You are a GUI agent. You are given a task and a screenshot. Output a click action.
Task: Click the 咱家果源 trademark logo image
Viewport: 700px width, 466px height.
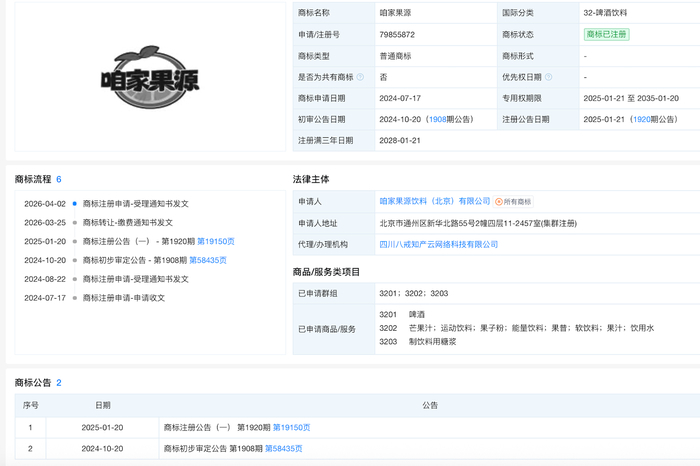pos(150,77)
